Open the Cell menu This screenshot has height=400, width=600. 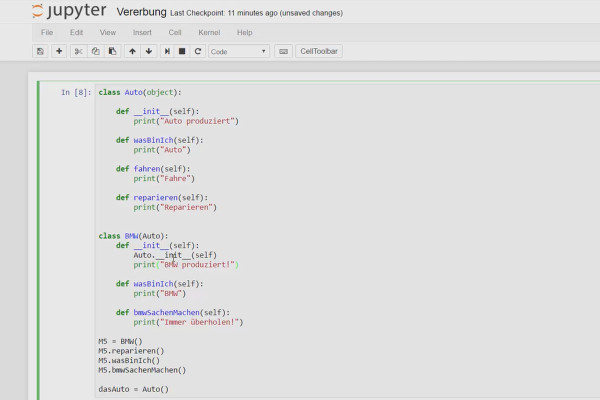click(x=175, y=33)
